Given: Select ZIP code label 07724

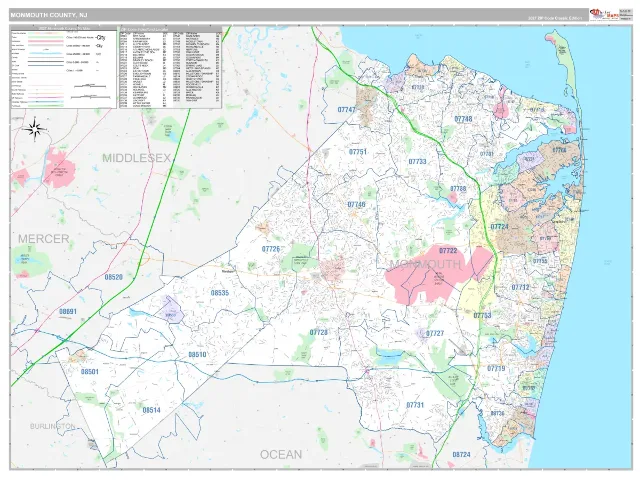Looking at the screenshot, I should [x=499, y=227].
